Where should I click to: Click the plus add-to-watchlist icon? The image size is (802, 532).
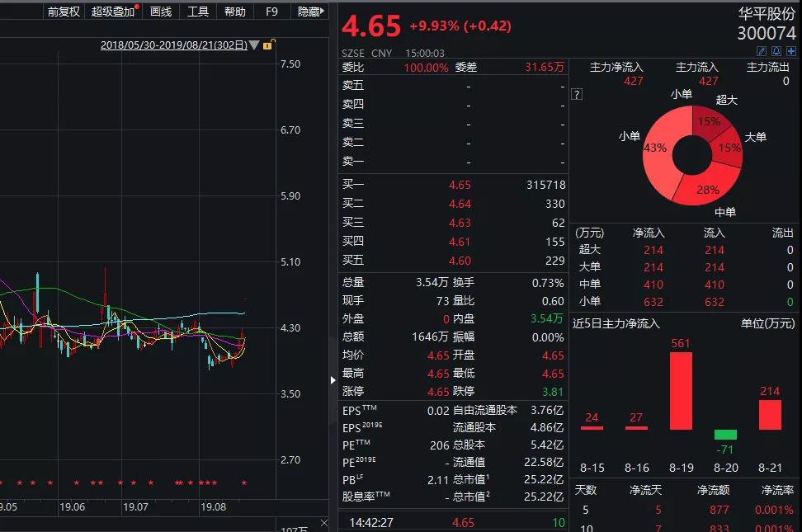[x=790, y=51]
